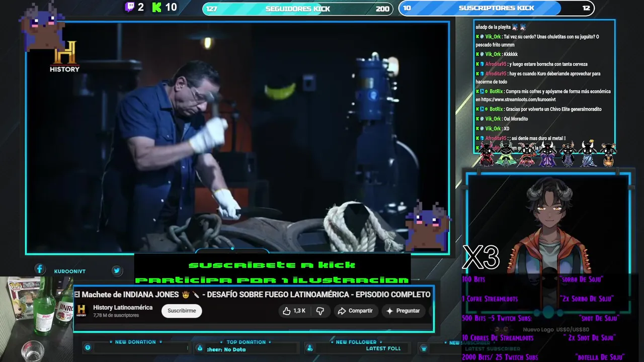The image size is (644, 362).
Task: Open the History Latinoamérica channel avatar
Action: pos(82,311)
